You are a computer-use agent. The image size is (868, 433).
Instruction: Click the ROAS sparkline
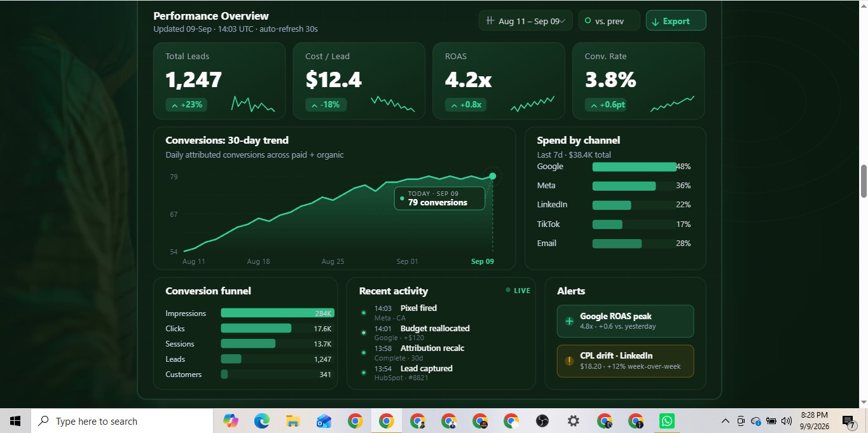[x=533, y=104]
